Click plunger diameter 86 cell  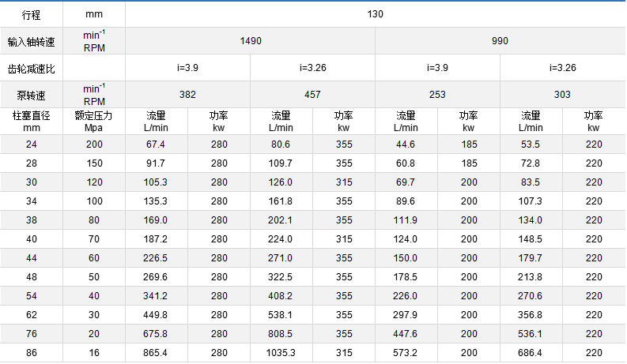click(x=31, y=353)
